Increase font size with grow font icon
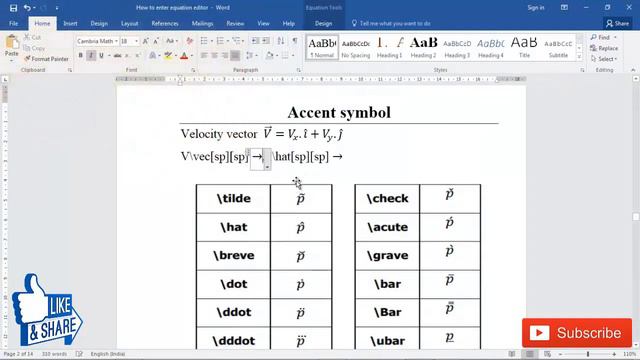 (x=146, y=41)
